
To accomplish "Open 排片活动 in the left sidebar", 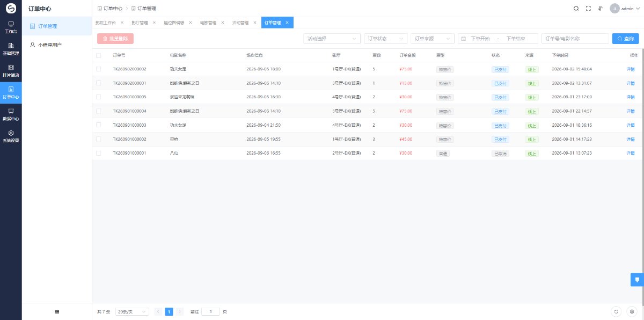I will 11,71.
